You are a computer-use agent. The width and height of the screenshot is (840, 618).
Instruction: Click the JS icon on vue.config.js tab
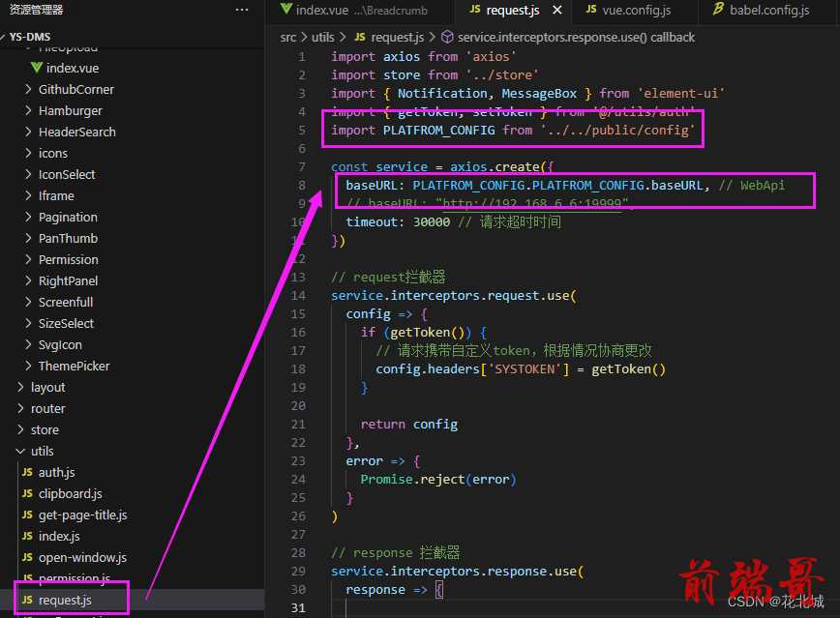591,9
